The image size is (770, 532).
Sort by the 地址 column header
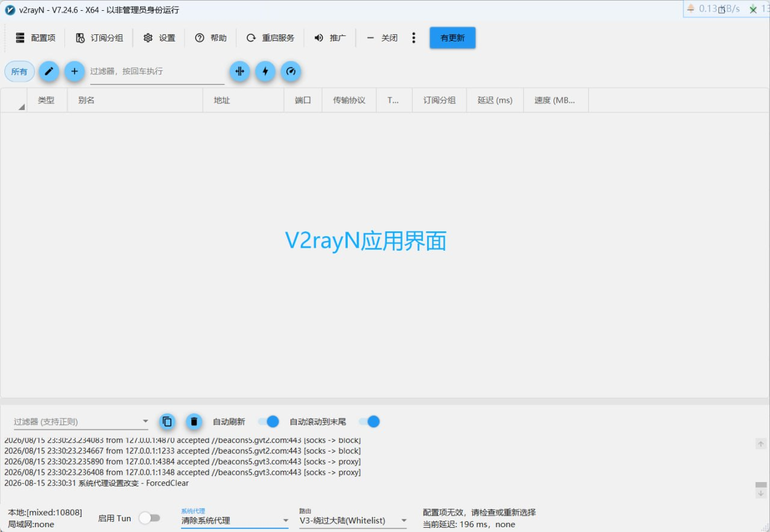(x=244, y=100)
